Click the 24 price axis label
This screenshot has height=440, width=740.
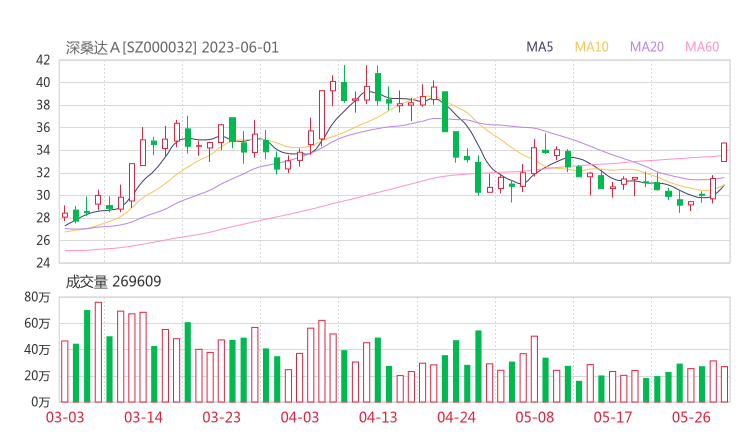(x=43, y=263)
